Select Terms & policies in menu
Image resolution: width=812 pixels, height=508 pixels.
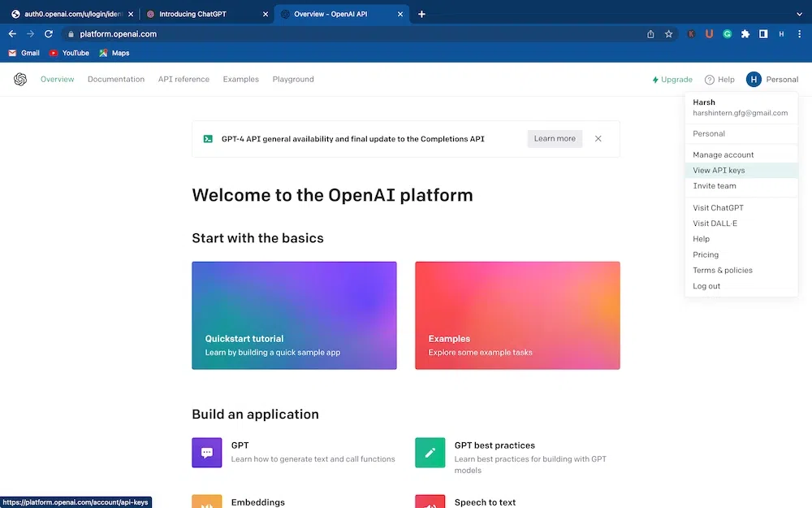pos(741,270)
